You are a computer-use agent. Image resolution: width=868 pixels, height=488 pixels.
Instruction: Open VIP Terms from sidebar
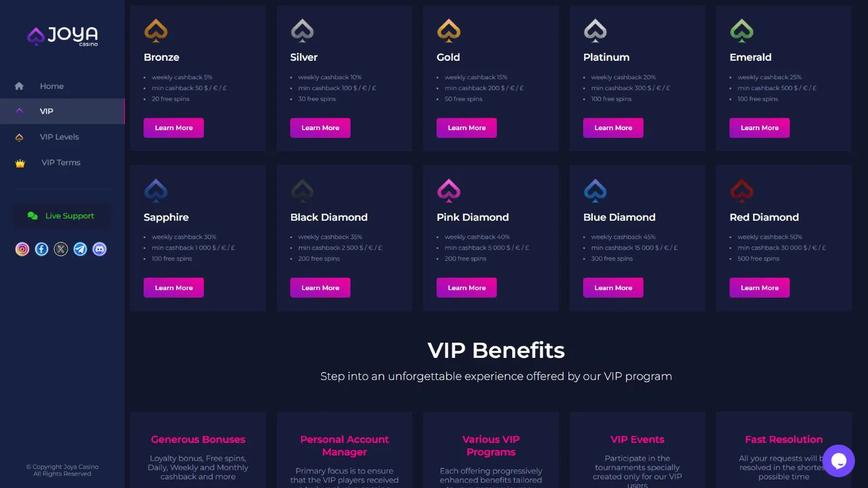pyautogui.click(x=61, y=163)
